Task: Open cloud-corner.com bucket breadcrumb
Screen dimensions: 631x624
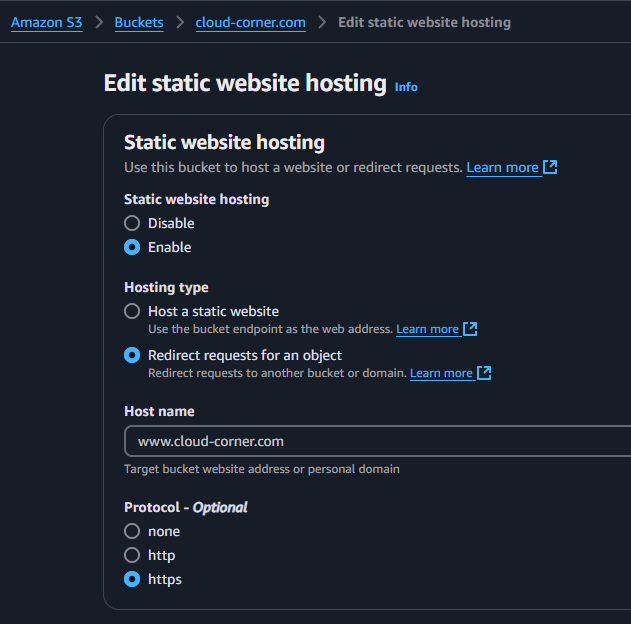Action: pos(250,23)
